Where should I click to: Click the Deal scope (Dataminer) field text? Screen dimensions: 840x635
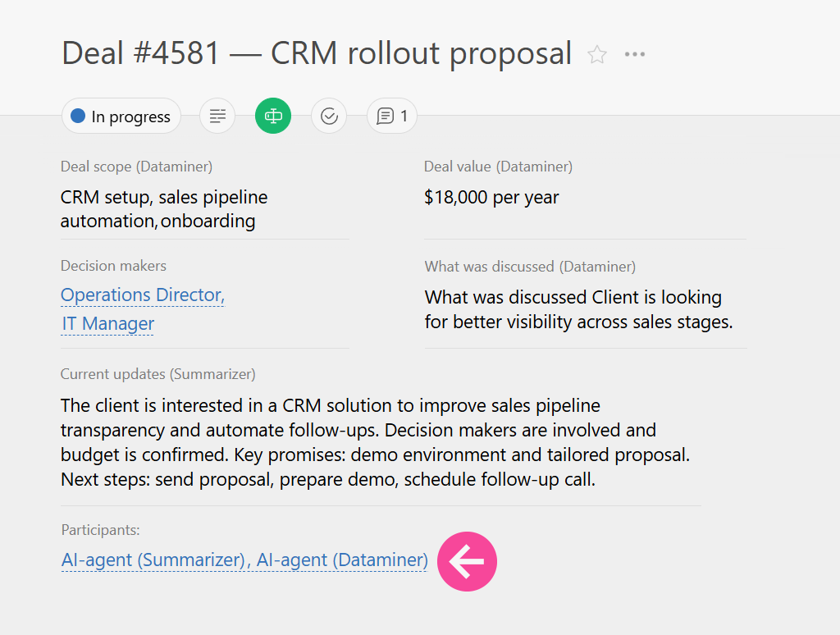pos(164,208)
